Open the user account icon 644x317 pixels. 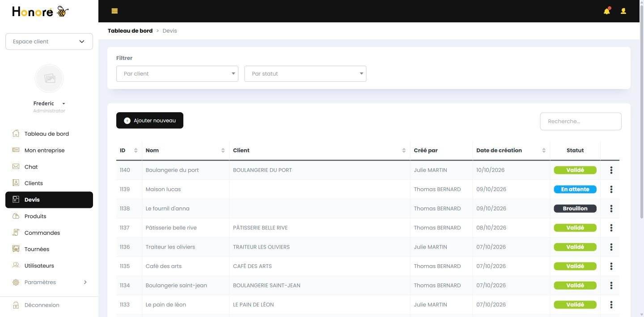point(623,11)
